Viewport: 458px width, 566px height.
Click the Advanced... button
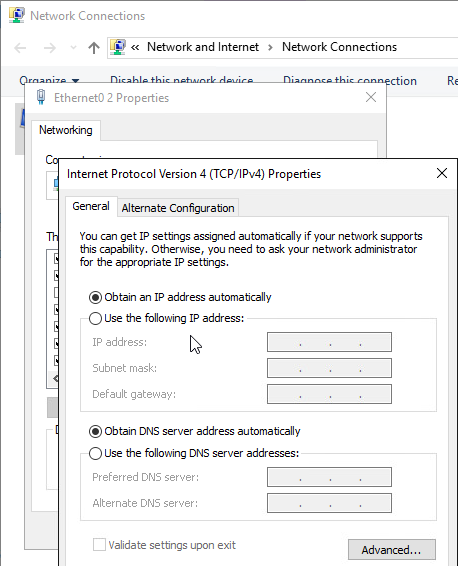coord(392,550)
